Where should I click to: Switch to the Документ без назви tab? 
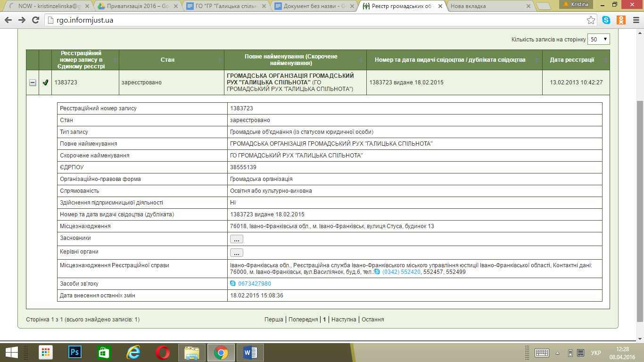point(314,6)
